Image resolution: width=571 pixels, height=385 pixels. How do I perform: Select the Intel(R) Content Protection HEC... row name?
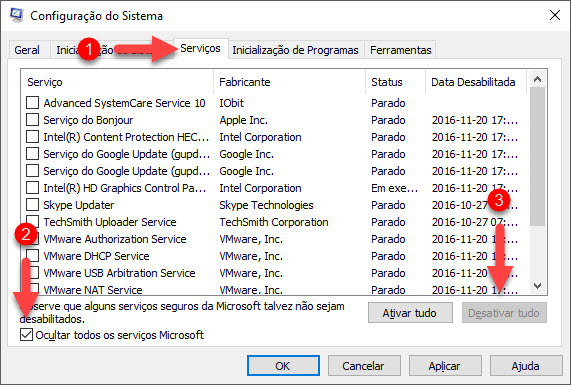126,137
